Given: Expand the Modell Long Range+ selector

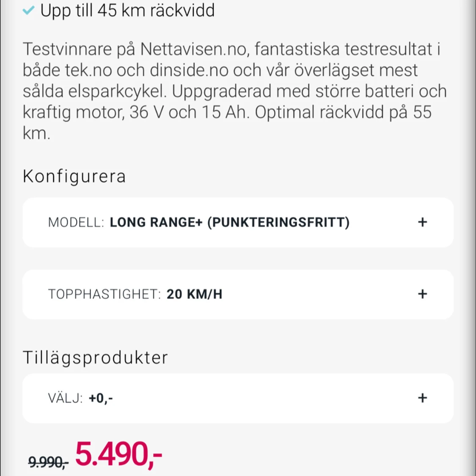Looking at the screenshot, I should (238, 223).
